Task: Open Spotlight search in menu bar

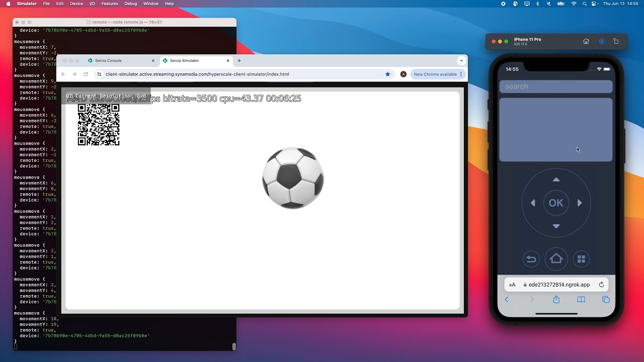Action: coord(585,4)
